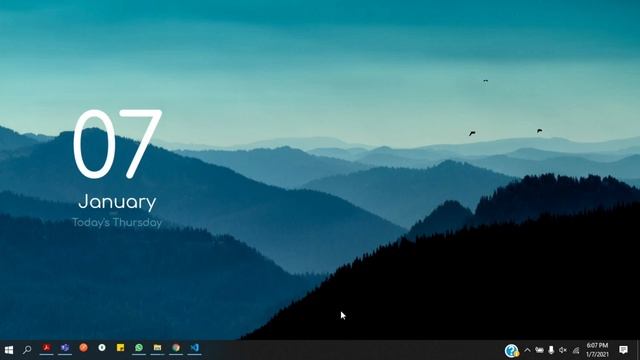Click the Show desktop strip
The width and height of the screenshot is (640, 360).
point(638,350)
